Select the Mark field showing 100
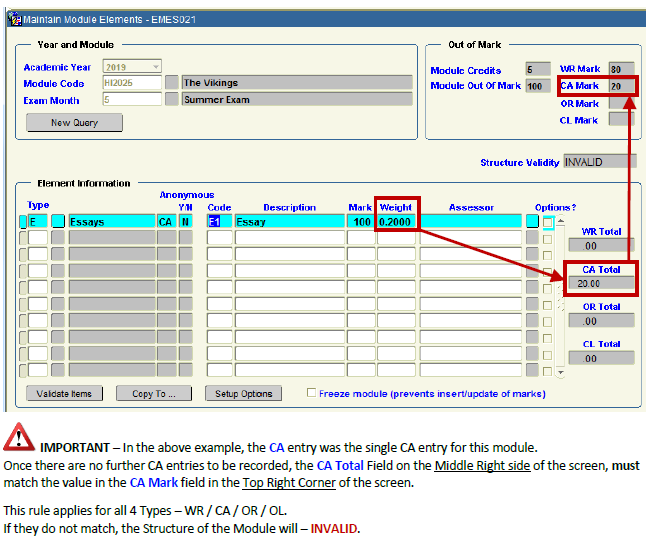The height and width of the screenshot is (541, 657). point(360,222)
